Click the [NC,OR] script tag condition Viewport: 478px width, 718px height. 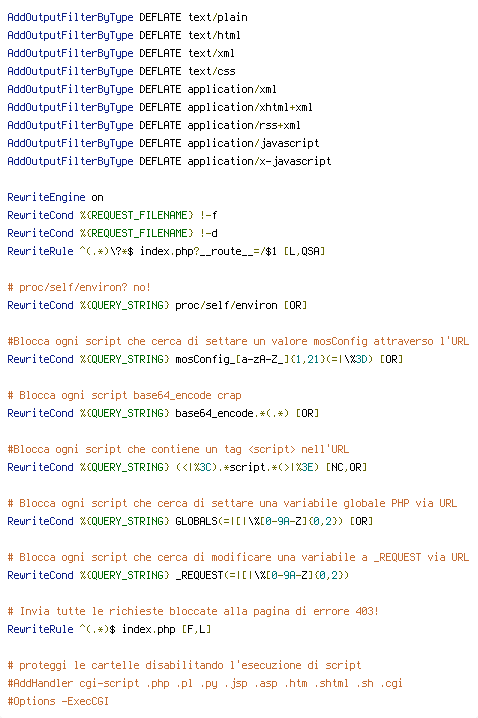(187, 468)
